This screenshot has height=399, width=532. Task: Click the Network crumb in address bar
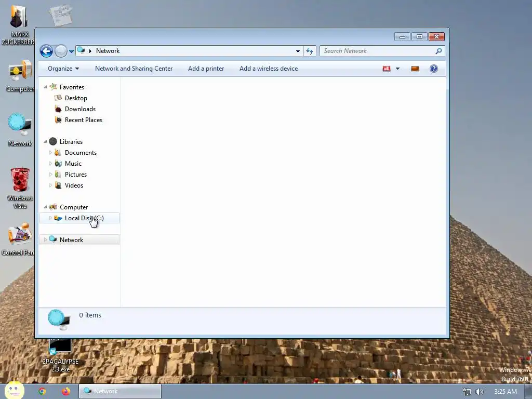coord(108,51)
